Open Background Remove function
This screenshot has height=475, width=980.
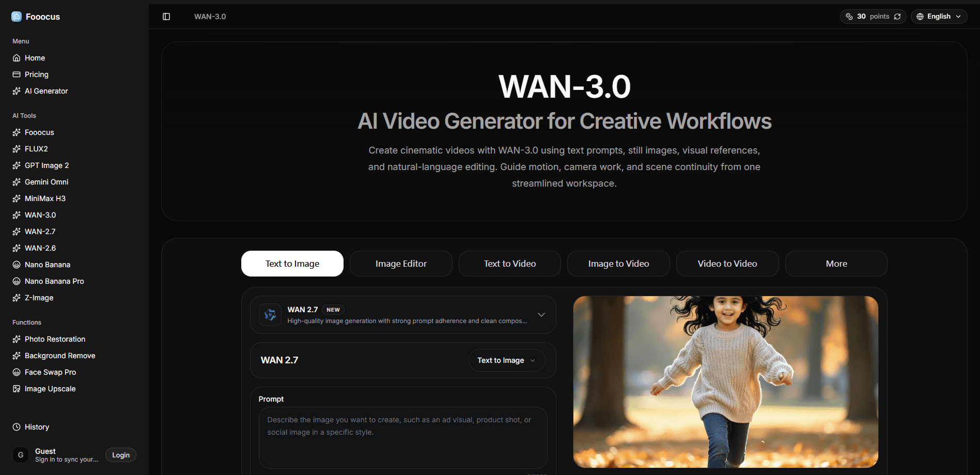(x=74, y=356)
